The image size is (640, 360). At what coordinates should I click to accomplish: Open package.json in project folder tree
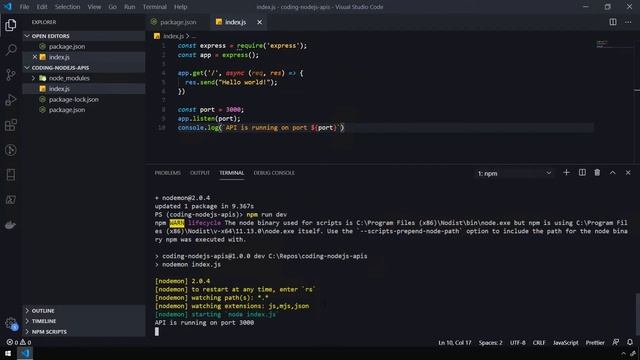click(x=84, y=110)
